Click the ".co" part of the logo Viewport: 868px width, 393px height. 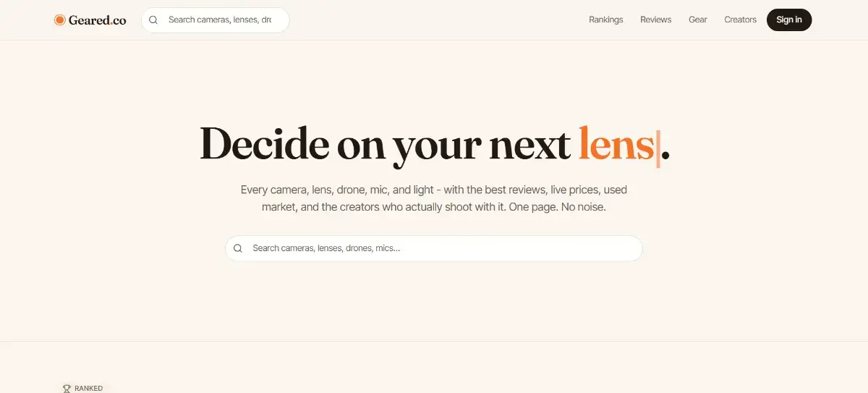[119, 20]
